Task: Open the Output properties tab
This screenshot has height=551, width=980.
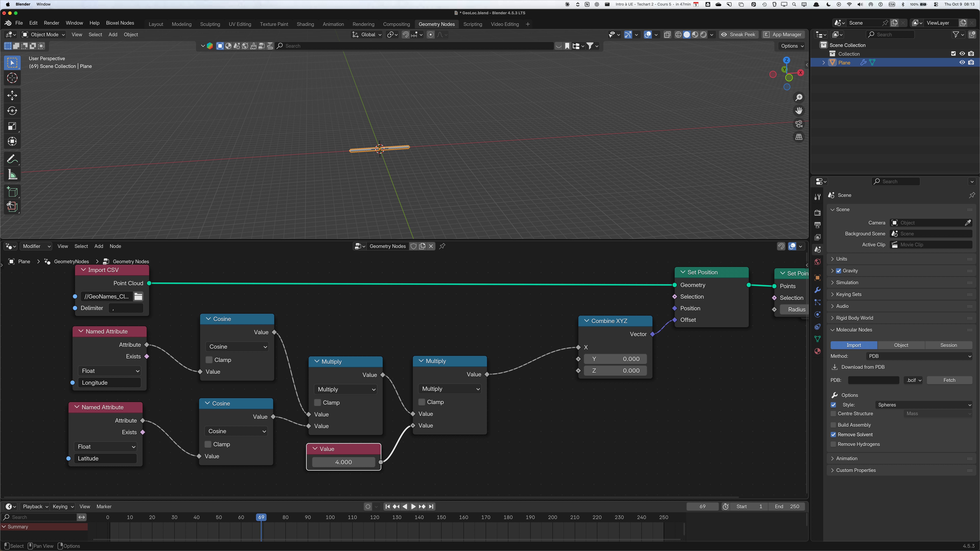Action: pyautogui.click(x=818, y=225)
